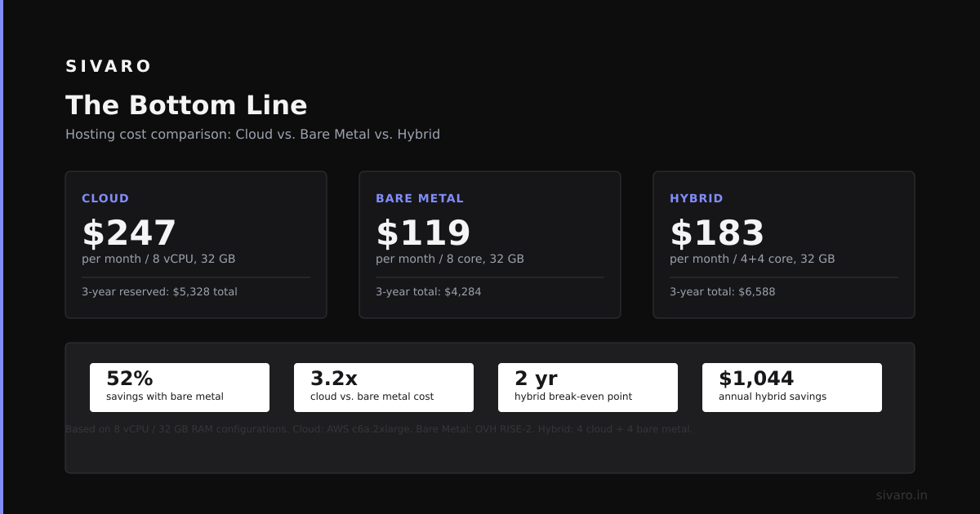Click the BARE METAL card label
This screenshot has height=514, width=980.
(x=420, y=198)
